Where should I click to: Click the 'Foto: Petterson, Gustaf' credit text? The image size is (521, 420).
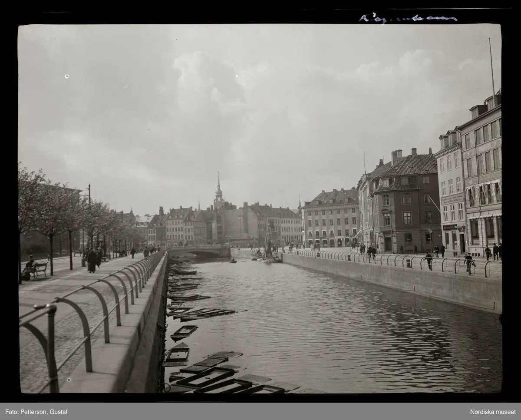coord(36,412)
